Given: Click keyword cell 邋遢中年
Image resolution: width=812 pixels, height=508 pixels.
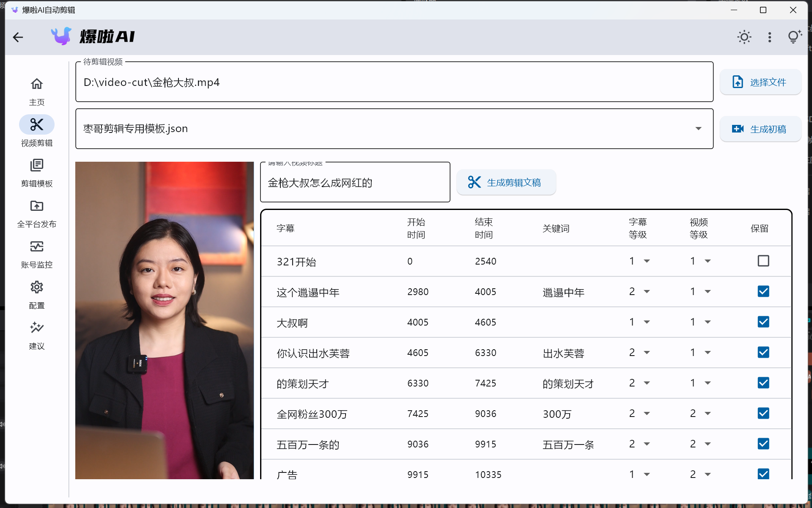Looking at the screenshot, I should pos(563,292).
